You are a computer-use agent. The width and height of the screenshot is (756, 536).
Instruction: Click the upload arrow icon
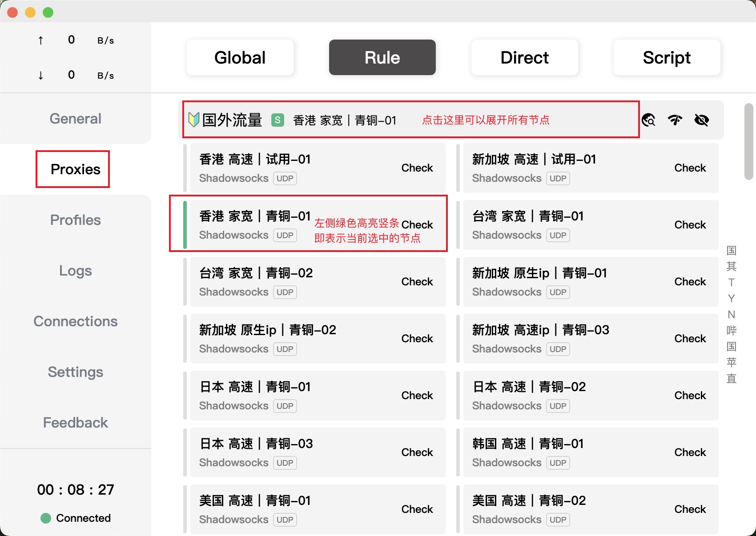40,40
